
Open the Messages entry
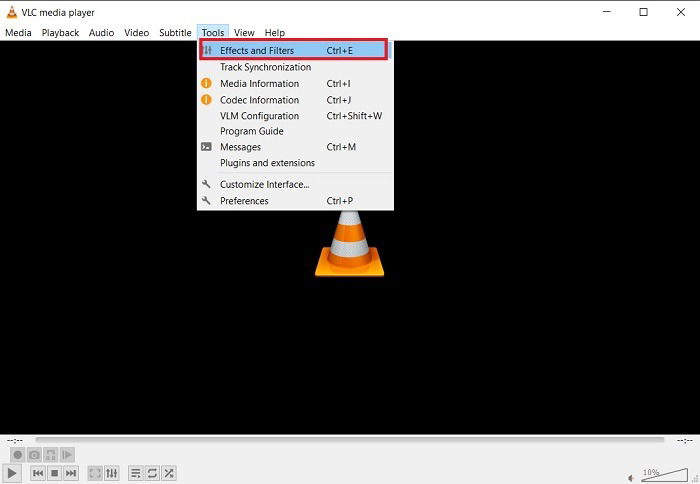click(x=295, y=147)
